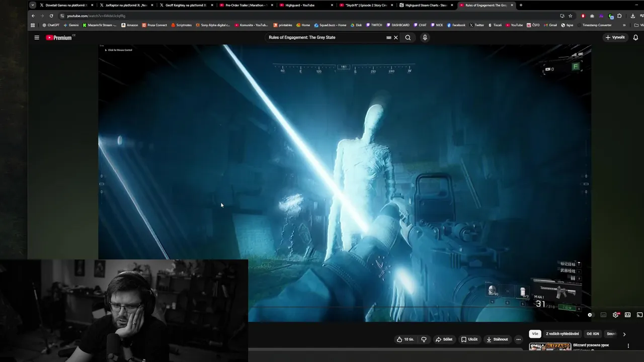644x362 pixels.
Task: Switch to Geoff Keighley X tab
Action: coord(186,5)
